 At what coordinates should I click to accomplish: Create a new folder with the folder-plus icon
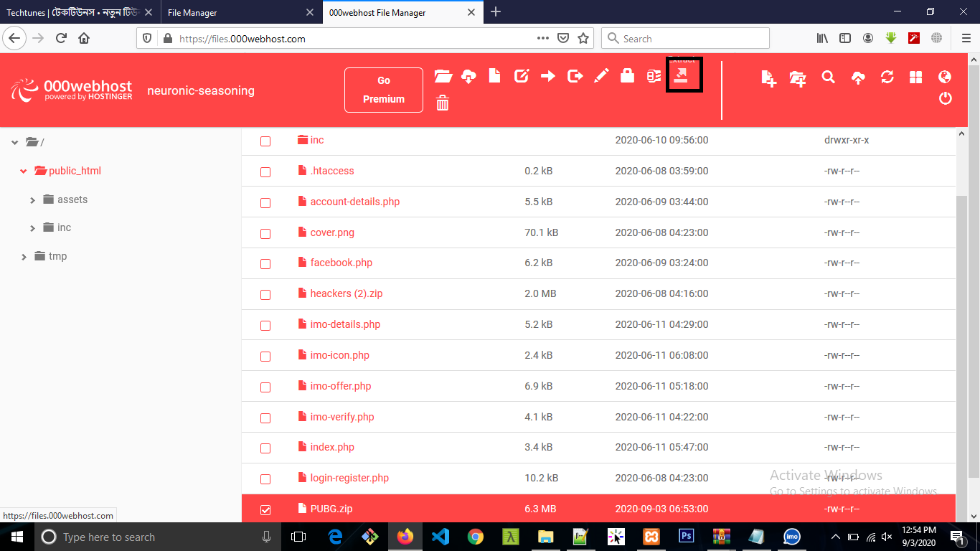[x=798, y=78]
